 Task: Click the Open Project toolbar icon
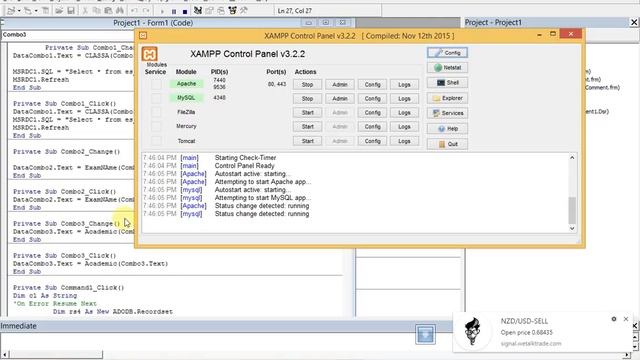[x=59, y=11]
